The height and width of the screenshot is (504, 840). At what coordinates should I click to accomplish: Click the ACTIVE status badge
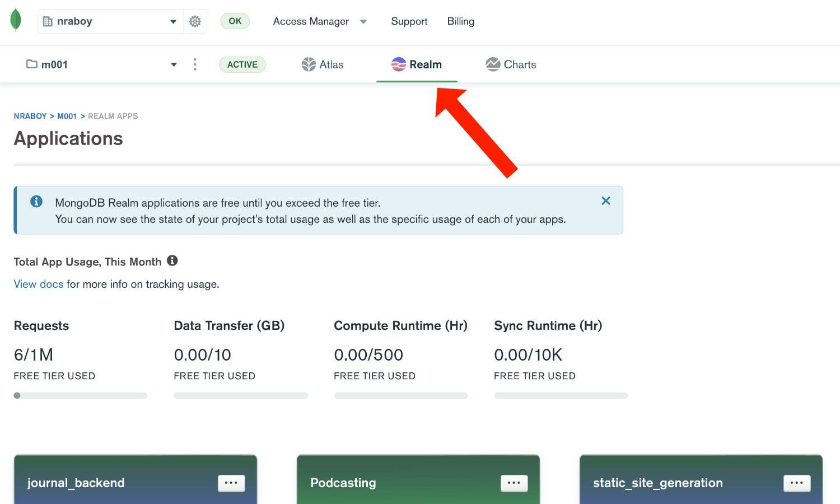242,64
